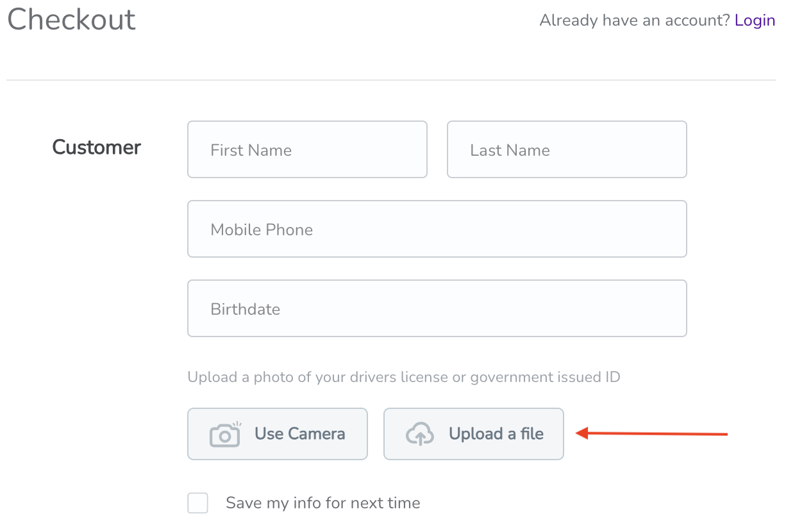Click the cloud upload icon
Screen dimensions: 795x532
(420, 434)
